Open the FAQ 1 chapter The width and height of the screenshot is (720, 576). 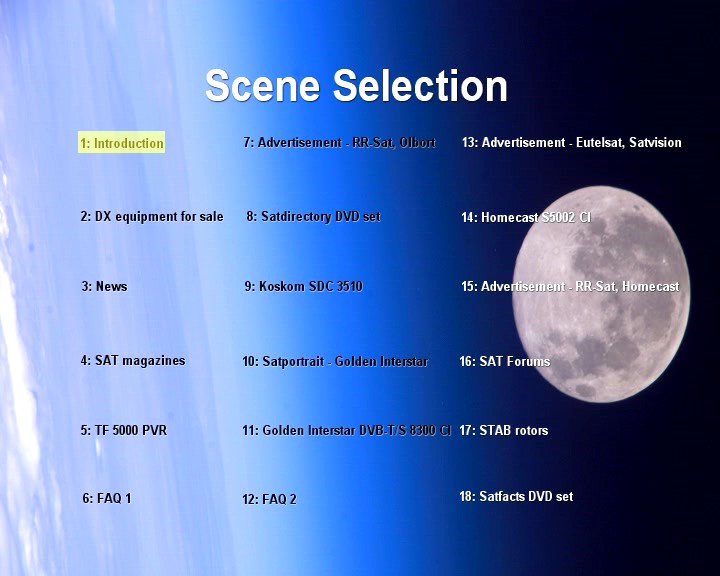click(106, 498)
